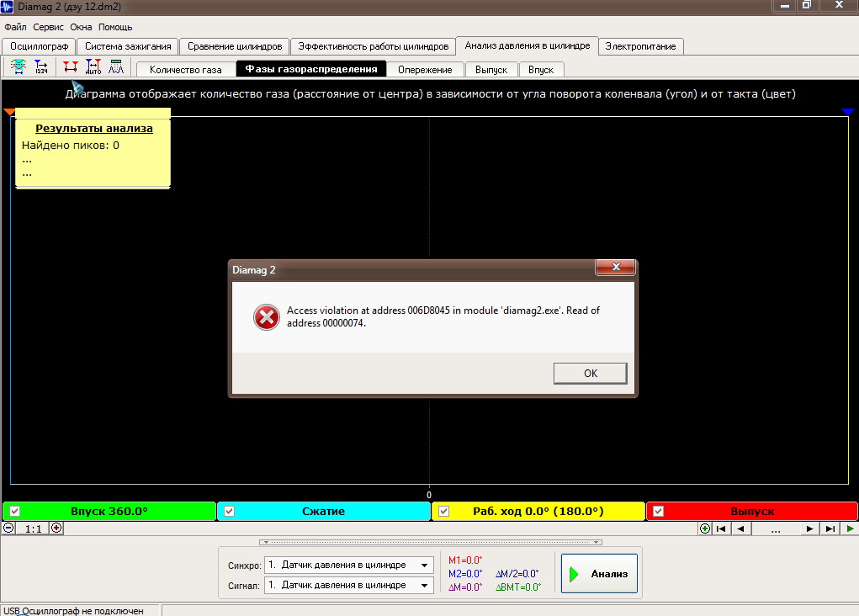The image size is (859, 616).
Task: Click the access violation error message text
Action: click(x=443, y=316)
